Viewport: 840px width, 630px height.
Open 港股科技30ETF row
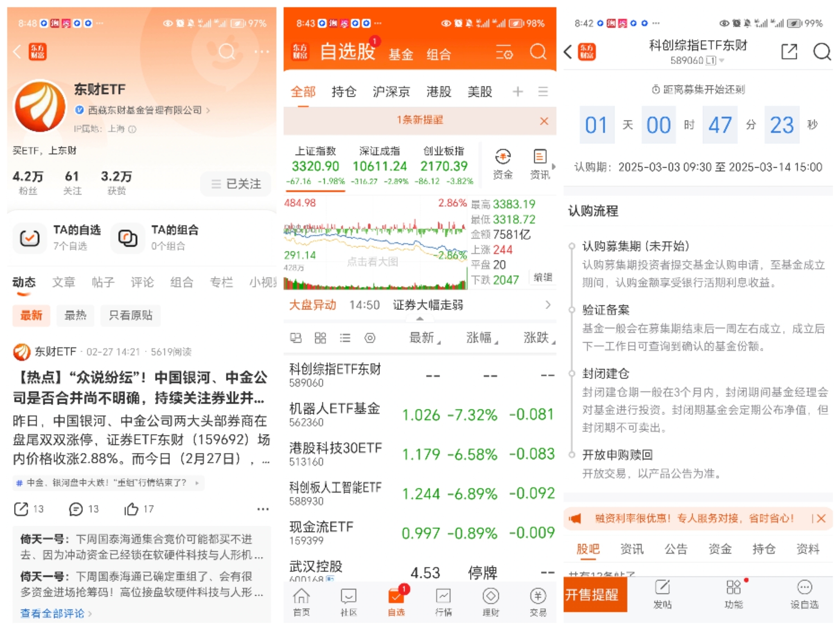click(x=420, y=454)
